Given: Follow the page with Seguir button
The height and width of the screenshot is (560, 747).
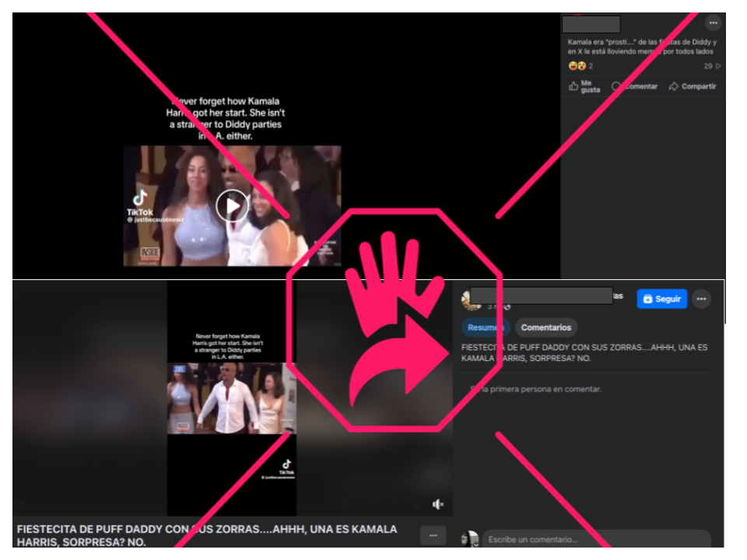Looking at the screenshot, I should 661,299.
